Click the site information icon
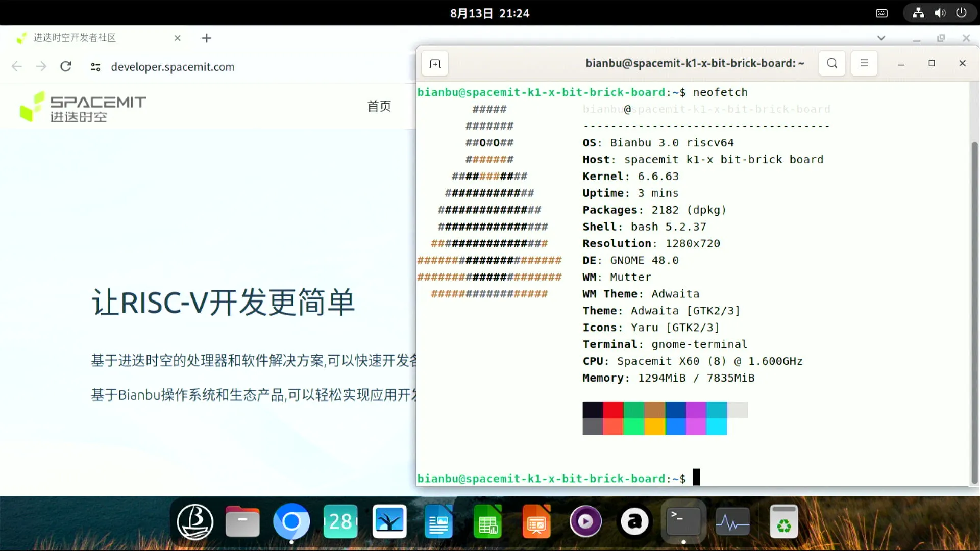 (x=95, y=67)
